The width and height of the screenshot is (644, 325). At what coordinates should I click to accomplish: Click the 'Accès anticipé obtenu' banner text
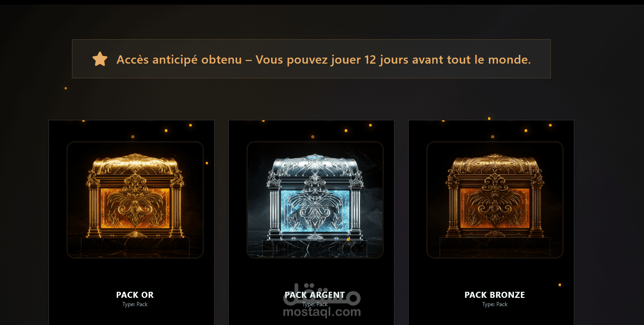(x=179, y=59)
